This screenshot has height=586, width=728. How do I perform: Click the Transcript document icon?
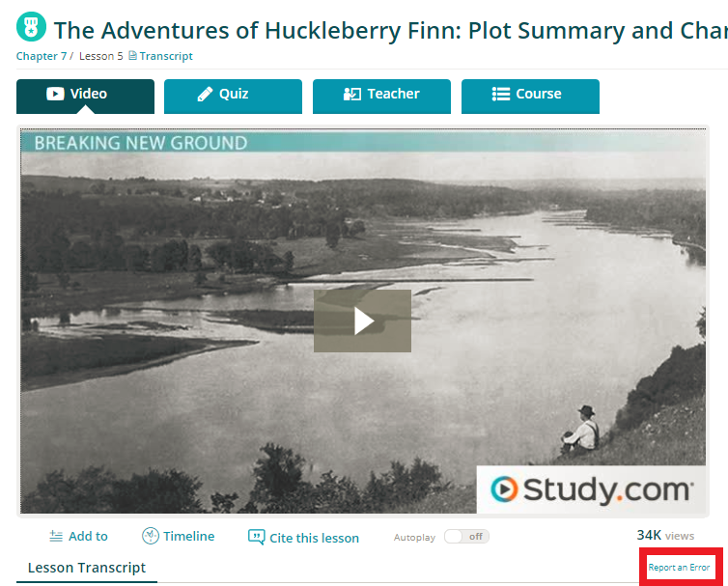click(132, 56)
